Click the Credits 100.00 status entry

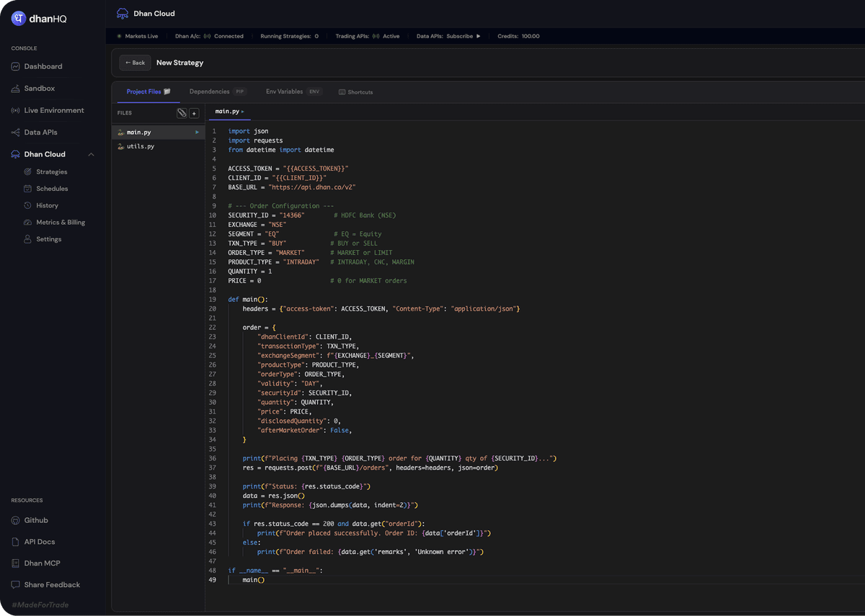tap(518, 36)
